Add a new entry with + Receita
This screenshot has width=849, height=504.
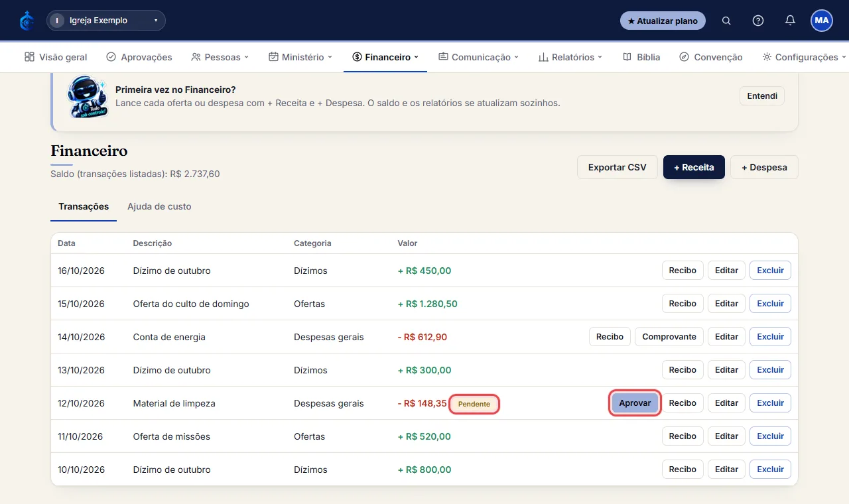pyautogui.click(x=694, y=167)
